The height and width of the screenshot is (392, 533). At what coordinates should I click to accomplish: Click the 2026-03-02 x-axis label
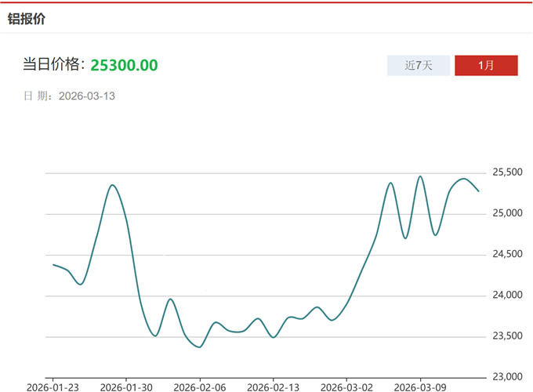pos(346,387)
